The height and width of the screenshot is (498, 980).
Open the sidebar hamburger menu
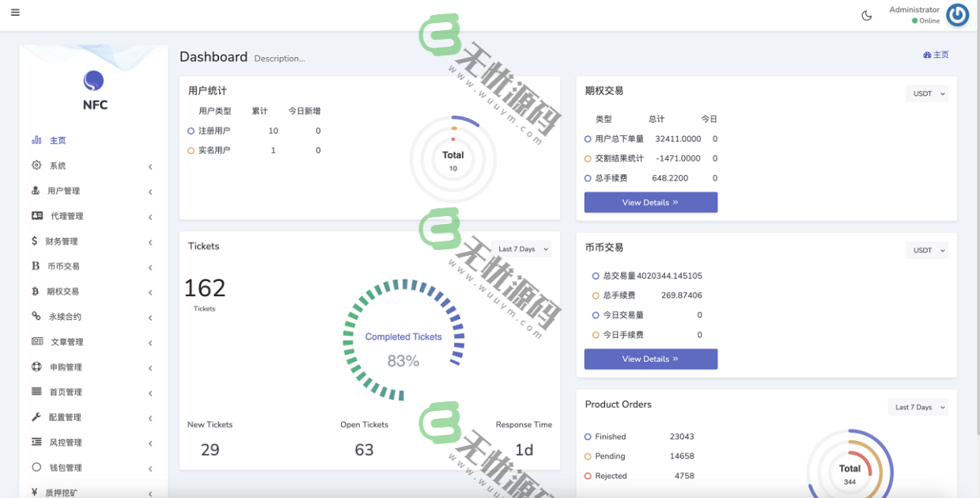(15, 13)
